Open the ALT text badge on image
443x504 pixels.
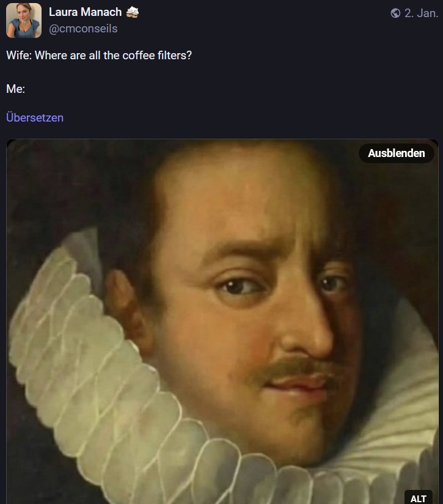pos(418,499)
